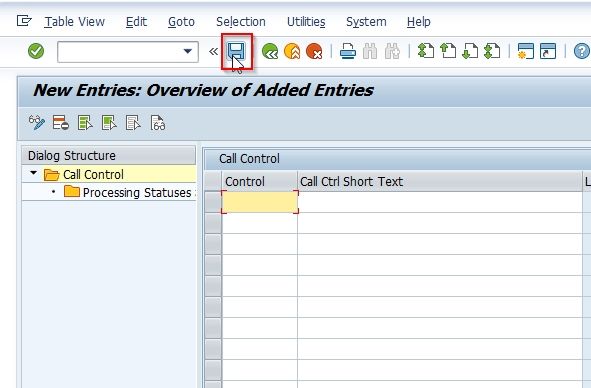Click the Find Next binoculars icon
The image size is (591, 388).
pyautogui.click(x=392, y=51)
